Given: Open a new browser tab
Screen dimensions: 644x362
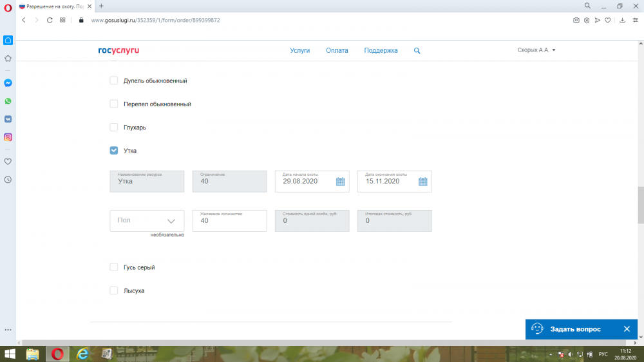Looking at the screenshot, I should [x=102, y=6].
